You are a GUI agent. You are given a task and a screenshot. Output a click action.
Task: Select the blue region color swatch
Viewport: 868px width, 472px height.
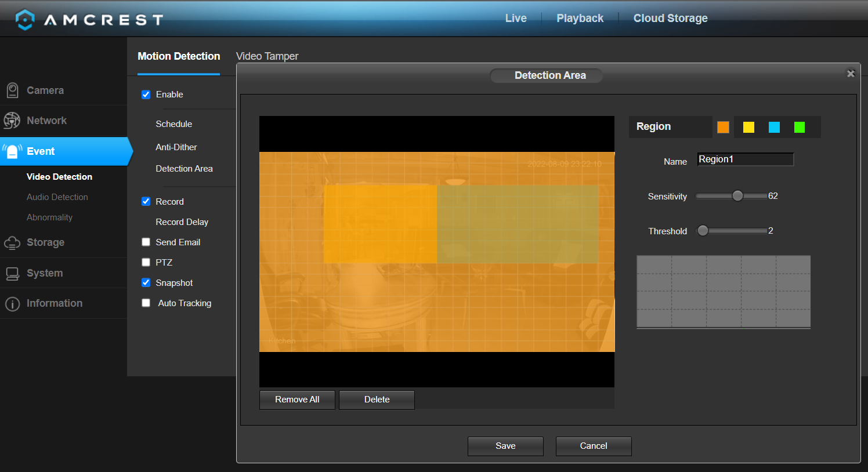tap(774, 127)
